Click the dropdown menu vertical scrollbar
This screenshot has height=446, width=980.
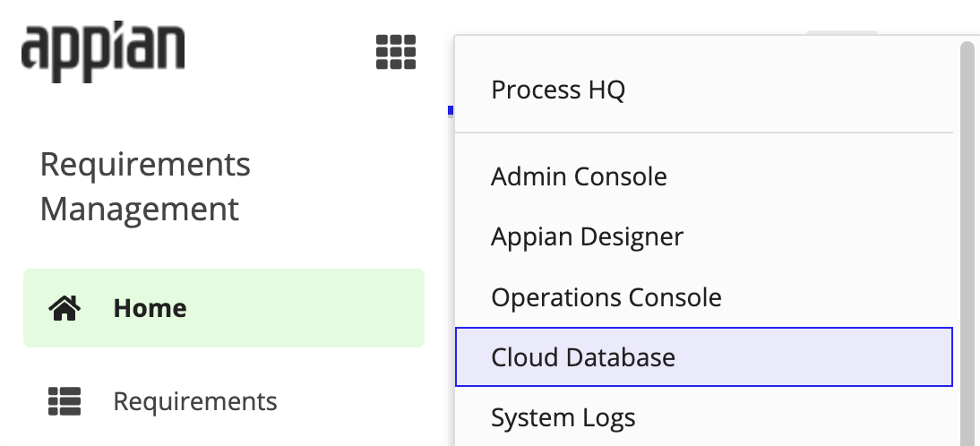(x=969, y=244)
